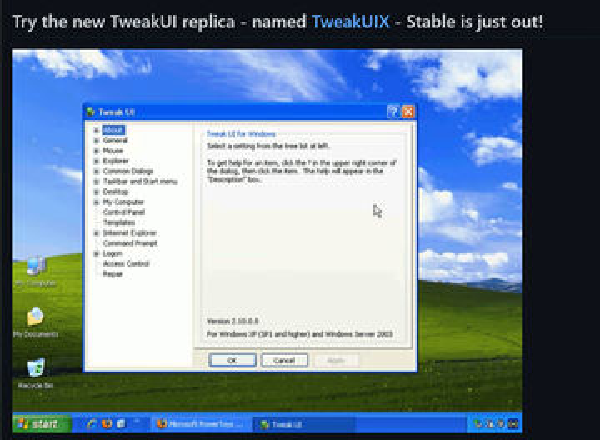Confirm with the OK button
This screenshot has height=440, width=600.
tap(232, 360)
